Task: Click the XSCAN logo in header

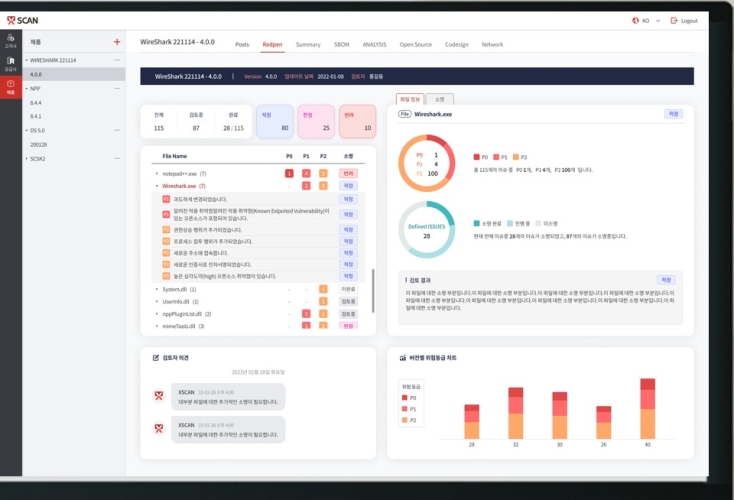Action: tap(22, 20)
